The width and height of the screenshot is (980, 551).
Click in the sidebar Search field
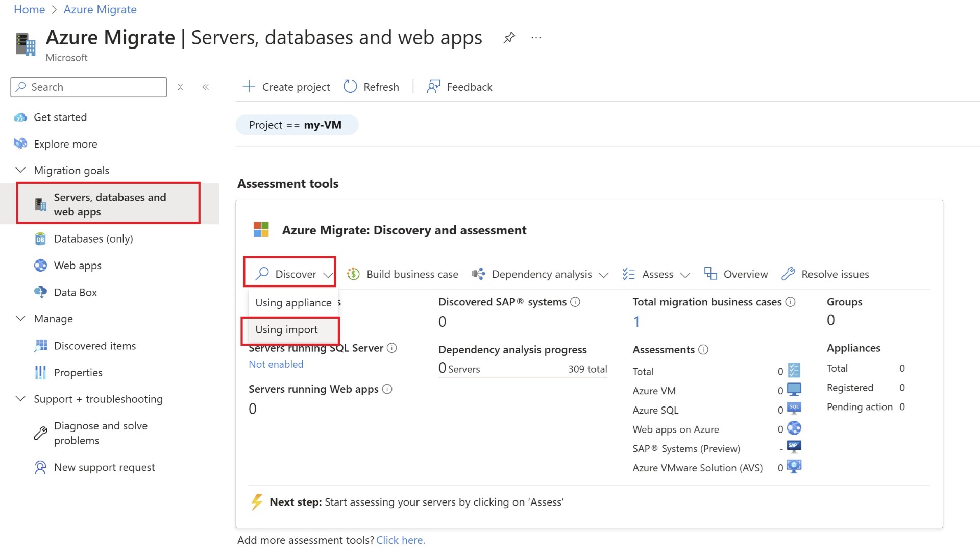tap(89, 87)
